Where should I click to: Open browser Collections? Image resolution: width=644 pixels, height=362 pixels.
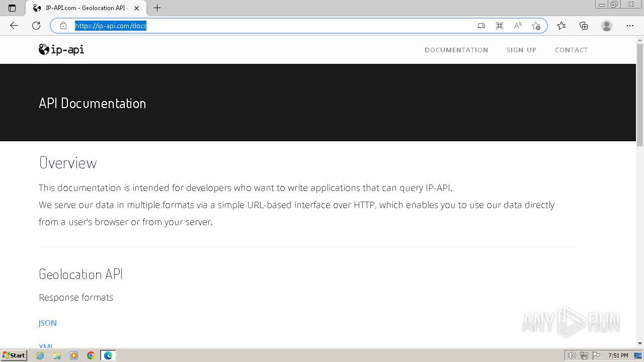[x=584, y=26]
